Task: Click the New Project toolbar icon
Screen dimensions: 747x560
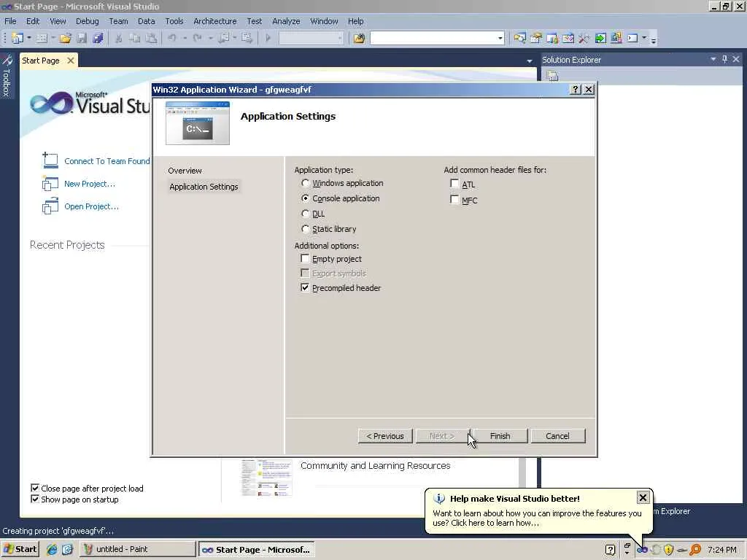Action: [18, 38]
